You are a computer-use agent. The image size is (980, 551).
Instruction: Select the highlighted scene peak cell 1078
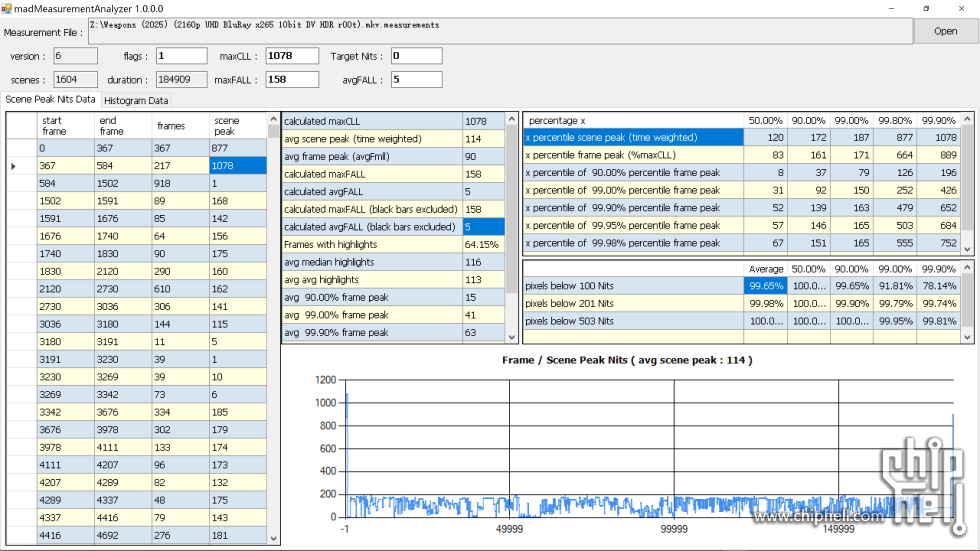pos(238,166)
